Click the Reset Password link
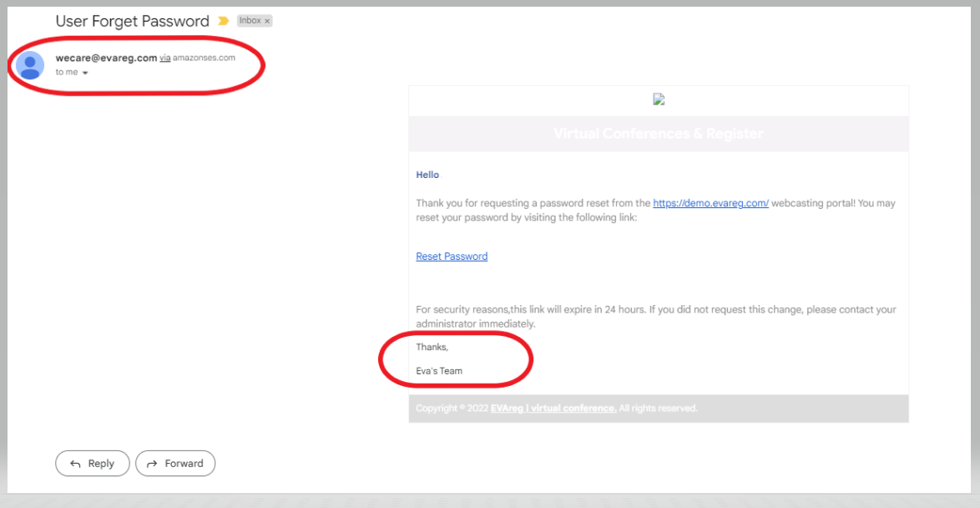980x508 pixels. (452, 257)
